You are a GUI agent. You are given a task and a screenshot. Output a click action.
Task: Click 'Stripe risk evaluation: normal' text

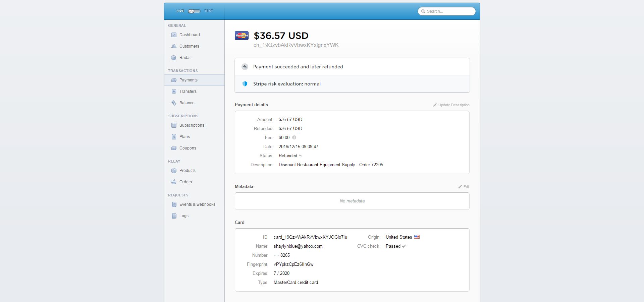pyautogui.click(x=287, y=84)
